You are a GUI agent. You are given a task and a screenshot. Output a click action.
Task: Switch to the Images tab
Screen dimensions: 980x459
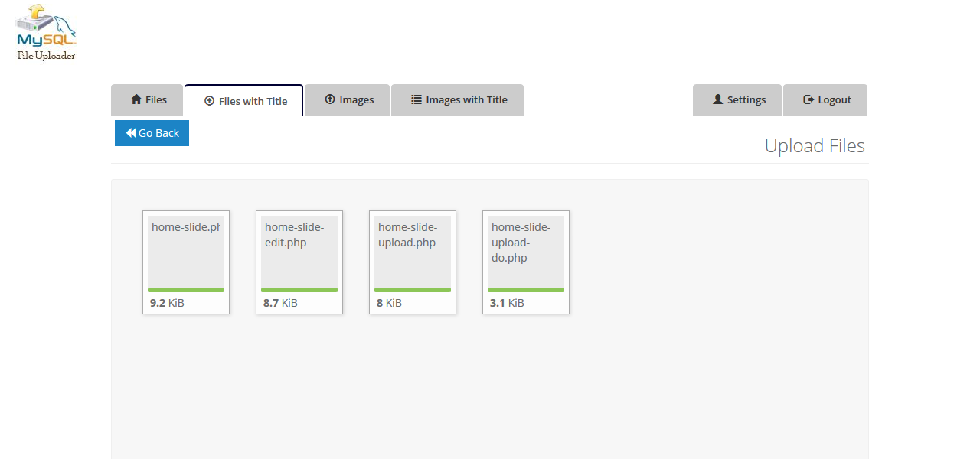[347, 99]
